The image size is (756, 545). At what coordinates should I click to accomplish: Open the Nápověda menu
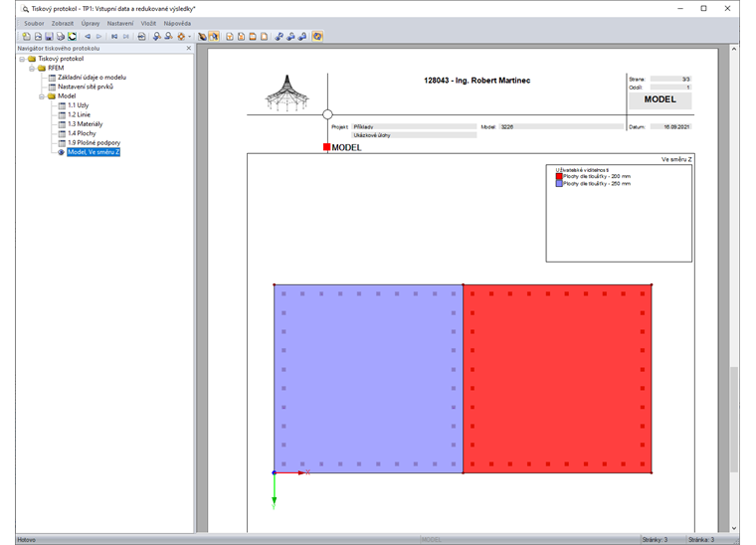[177, 23]
